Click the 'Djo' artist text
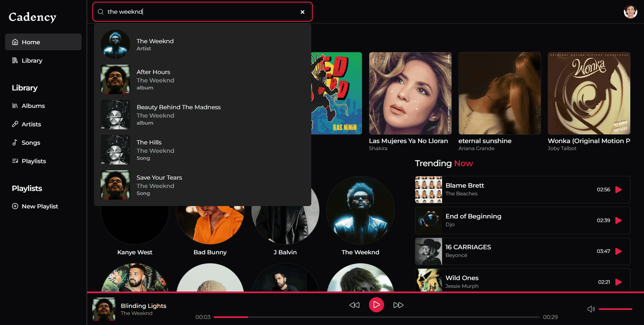The width and height of the screenshot is (644, 325). tap(450, 224)
